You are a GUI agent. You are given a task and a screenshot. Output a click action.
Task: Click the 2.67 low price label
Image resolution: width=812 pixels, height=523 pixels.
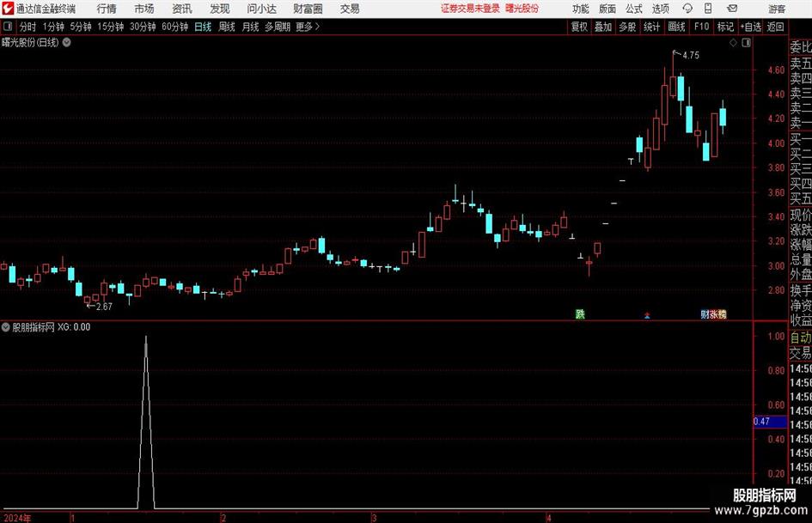[104, 306]
